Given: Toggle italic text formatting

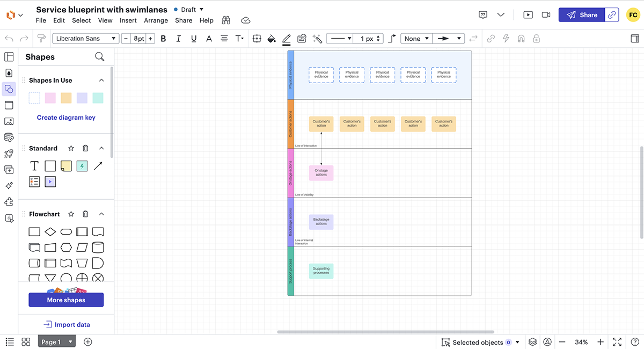Looking at the screenshot, I should click(x=178, y=38).
